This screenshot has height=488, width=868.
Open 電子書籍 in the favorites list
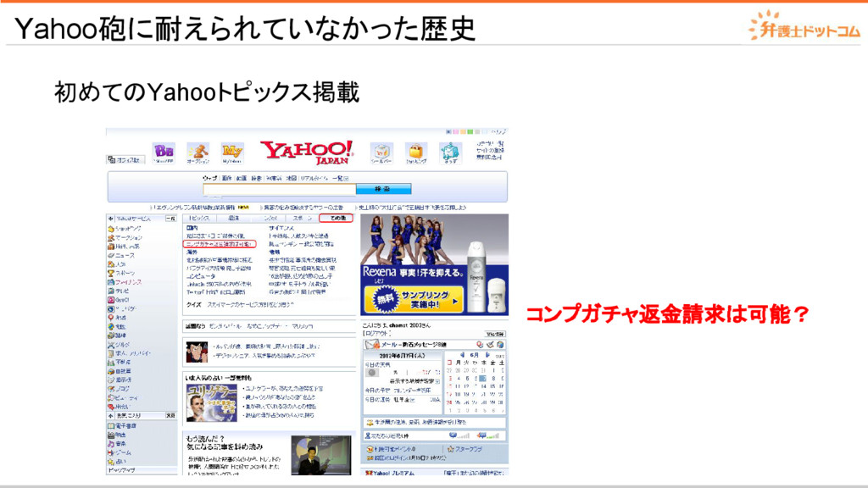(122, 426)
